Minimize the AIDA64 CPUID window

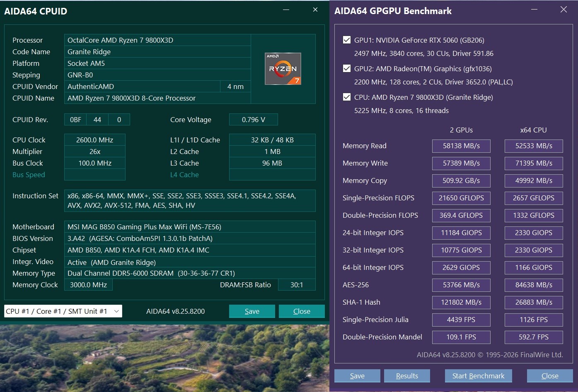click(x=286, y=10)
